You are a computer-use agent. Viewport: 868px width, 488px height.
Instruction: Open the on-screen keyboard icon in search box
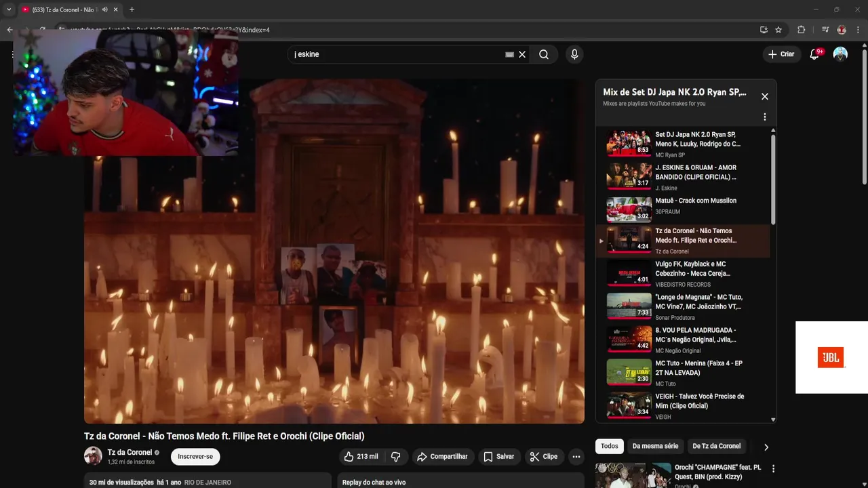pos(509,54)
